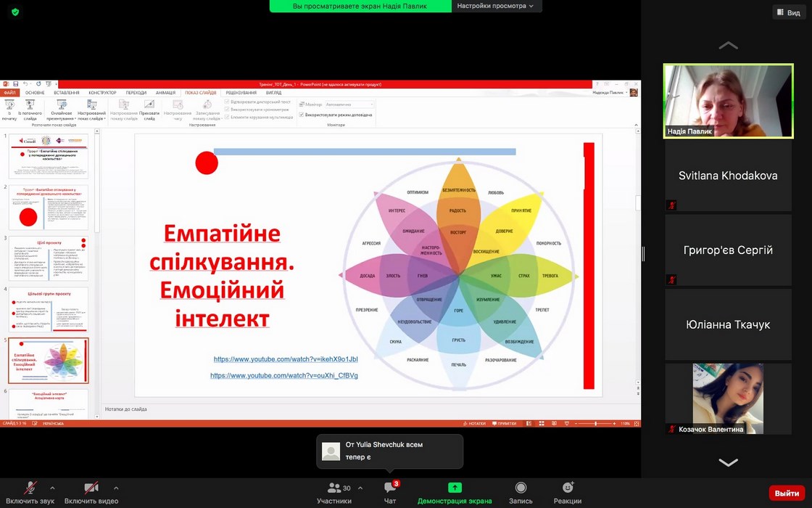Open the Reactions emoji icon

click(x=568, y=488)
